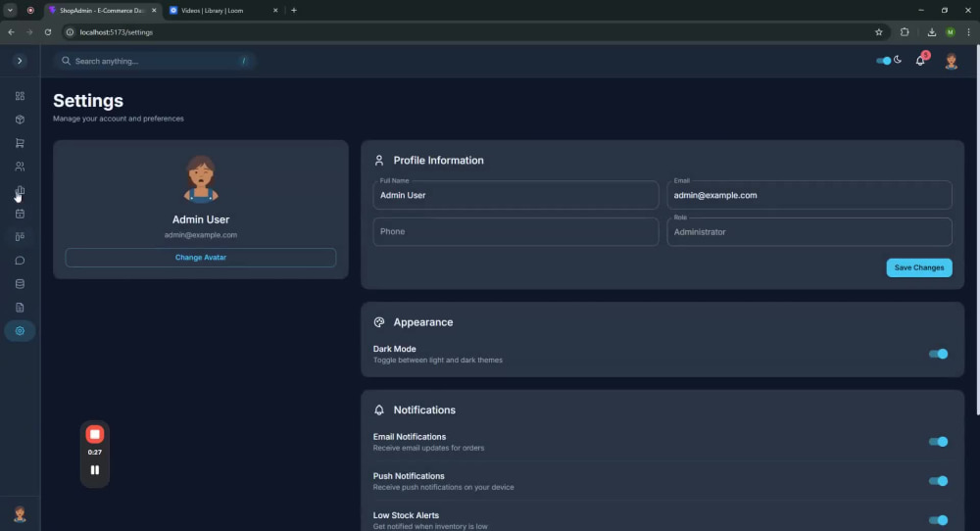Open the browser downloads icon
The image size is (980, 531).
point(931,32)
